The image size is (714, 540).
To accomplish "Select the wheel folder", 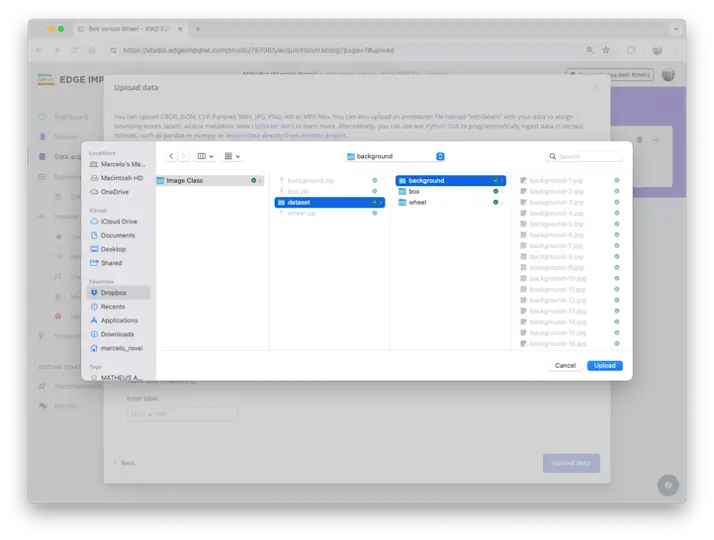I will (418, 202).
